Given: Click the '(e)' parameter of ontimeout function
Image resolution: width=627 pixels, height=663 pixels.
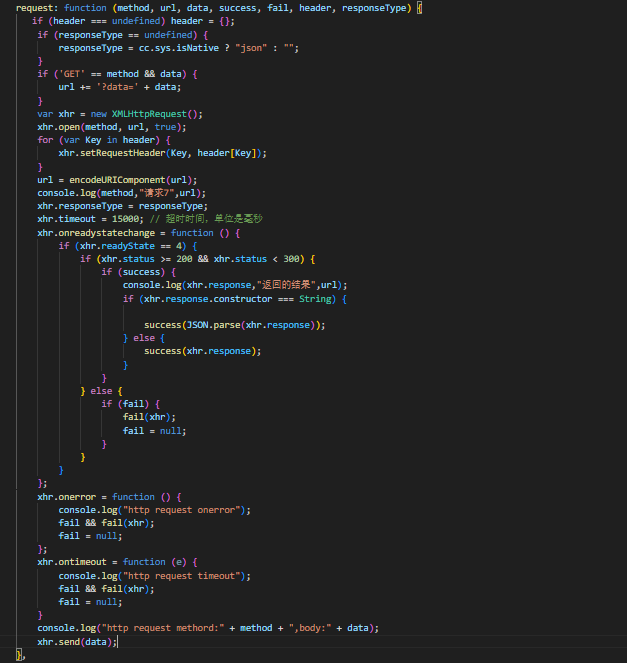Looking at the screenshot, I should (x=179, y=562).
